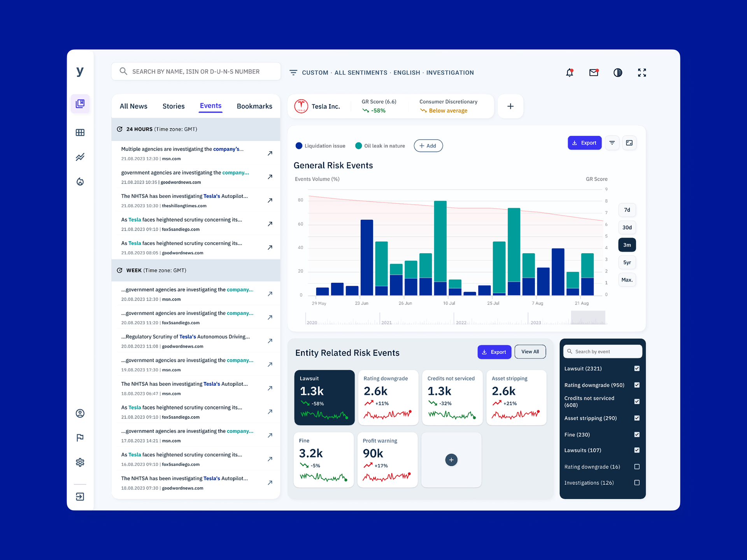This screenshot has width=747, height=560.
Task: Click the 24 HOURS section refresh icon
Action: [x=120, y=129]
